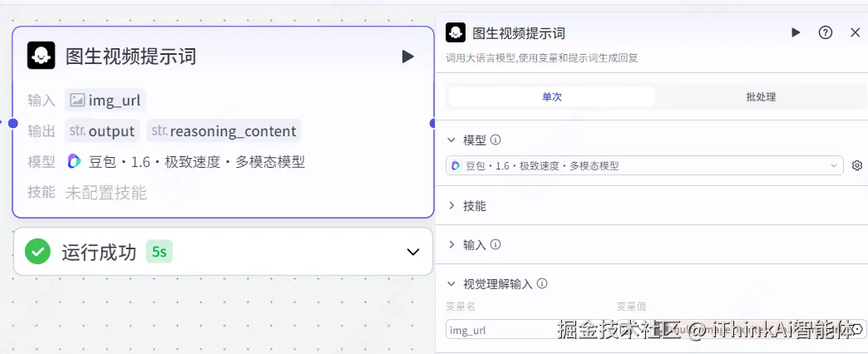Click the node description text in panel

point(542,57)
